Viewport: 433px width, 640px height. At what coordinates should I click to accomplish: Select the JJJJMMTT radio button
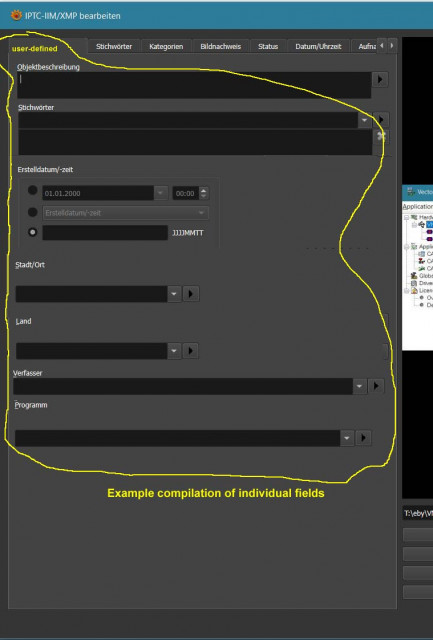pyautogui.click(x=33, y=232)
